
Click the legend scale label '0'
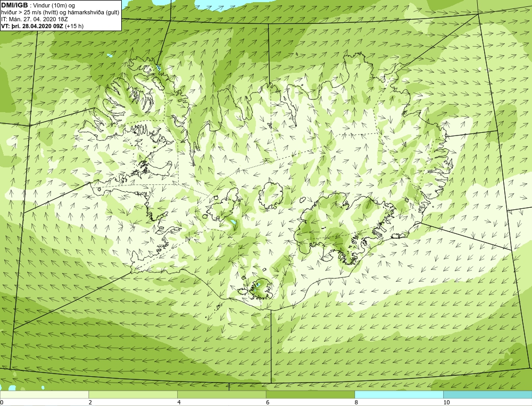pyautogui.click(x=2, y=402)
